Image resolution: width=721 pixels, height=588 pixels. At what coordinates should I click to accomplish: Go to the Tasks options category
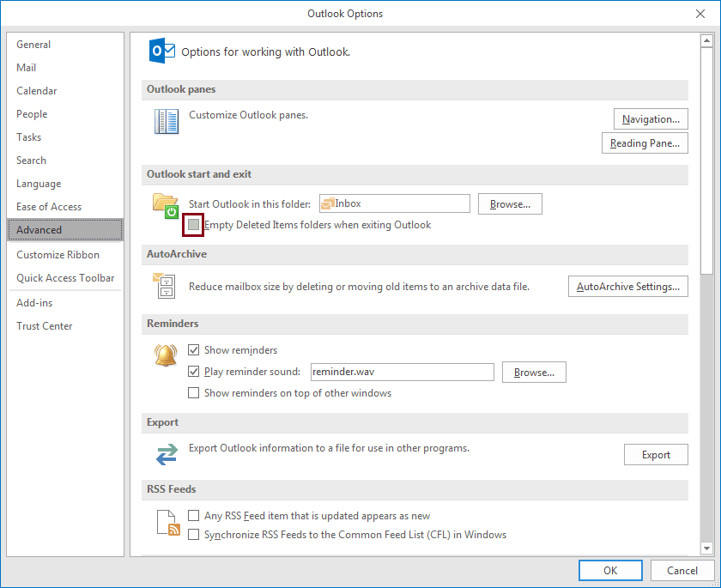coord(65,137)
